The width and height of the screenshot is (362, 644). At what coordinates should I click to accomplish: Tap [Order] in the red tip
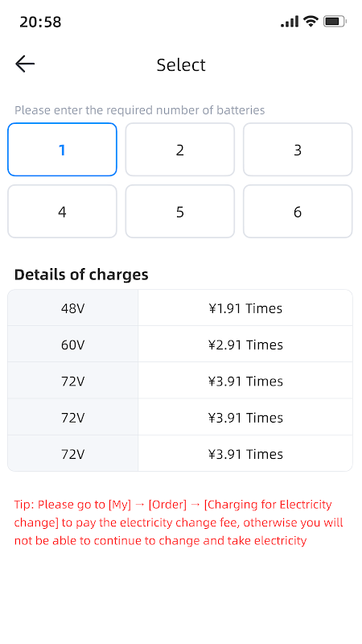tap(167, 505)
